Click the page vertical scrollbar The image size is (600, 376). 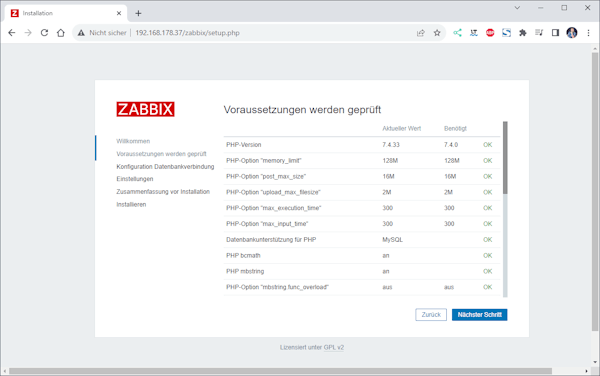595,191
